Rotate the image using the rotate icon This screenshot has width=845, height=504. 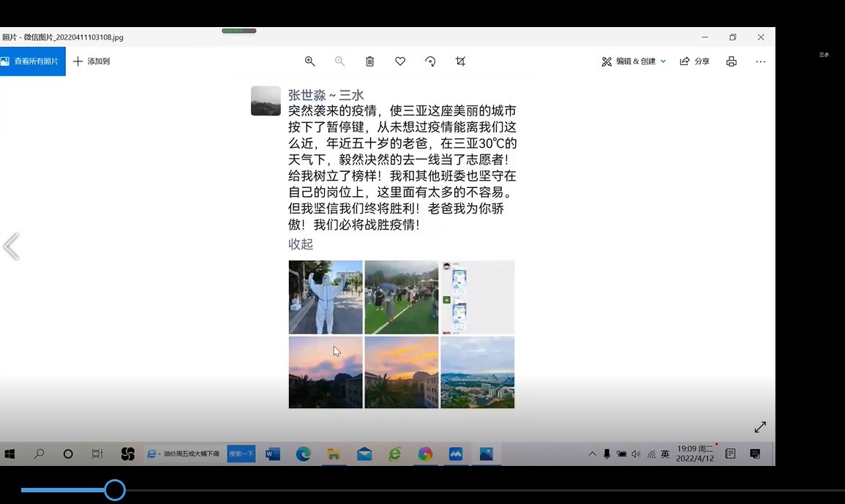[430, 61]
